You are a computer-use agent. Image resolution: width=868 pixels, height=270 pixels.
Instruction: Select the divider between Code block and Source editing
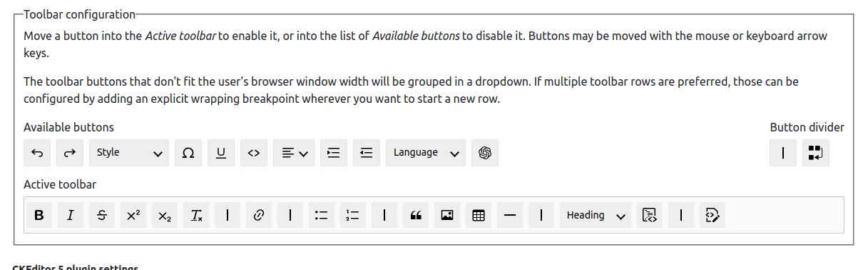point(680,215)
